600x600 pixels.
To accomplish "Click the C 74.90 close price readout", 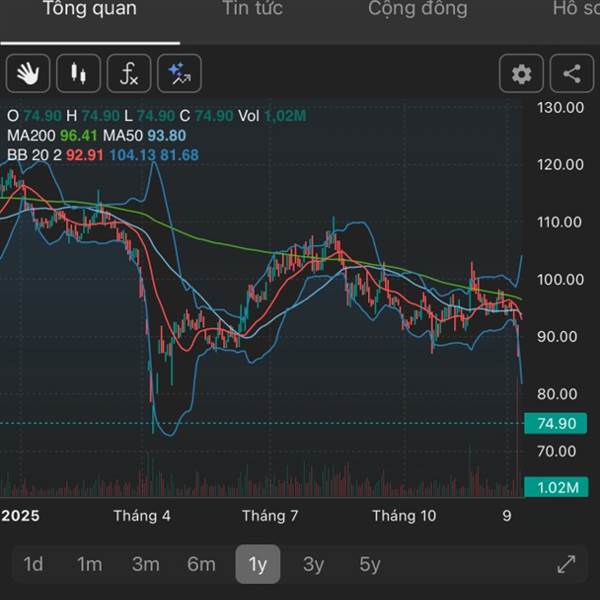I will pyautogui.click(x=206, y=116).
